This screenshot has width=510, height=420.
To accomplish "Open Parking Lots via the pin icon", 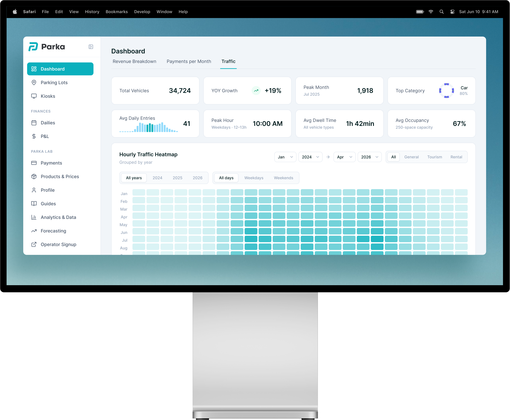I will point(34,83).
